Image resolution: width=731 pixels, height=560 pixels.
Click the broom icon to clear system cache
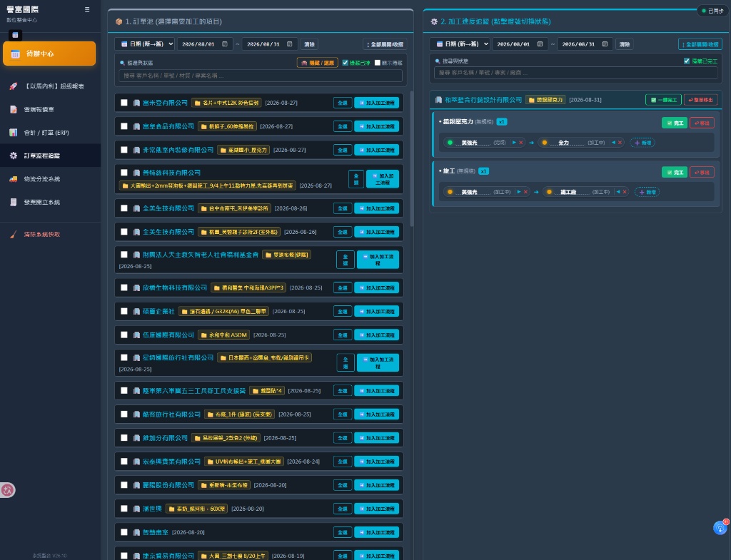coord(14,234)
